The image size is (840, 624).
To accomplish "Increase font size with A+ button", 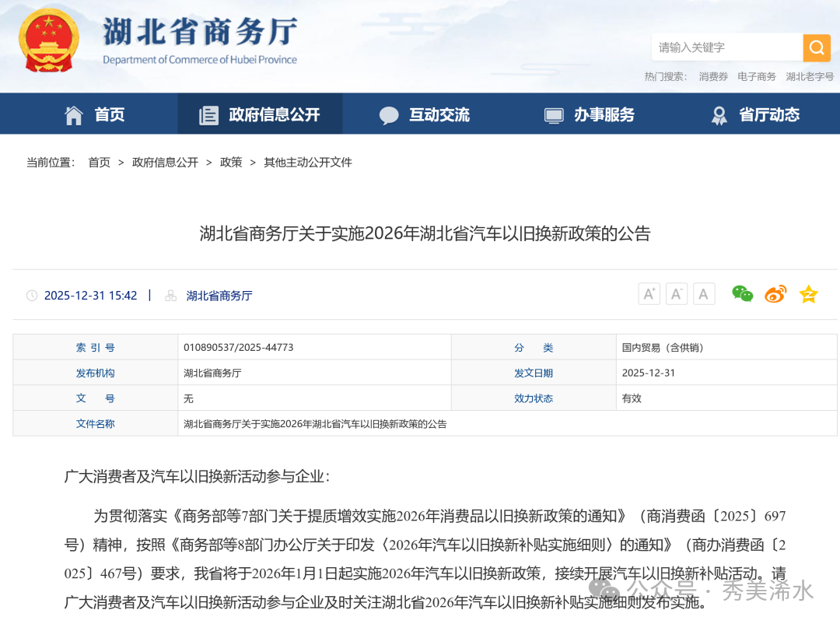I will (649, 294).
